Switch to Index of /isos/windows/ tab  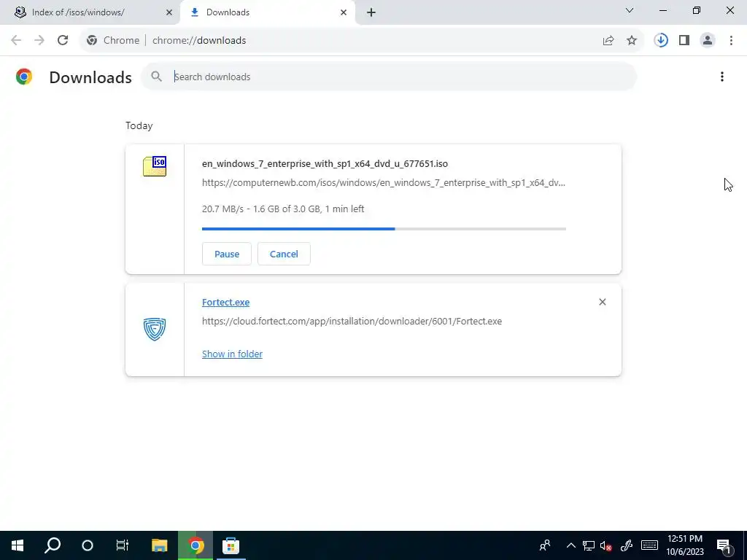(90, 12)
